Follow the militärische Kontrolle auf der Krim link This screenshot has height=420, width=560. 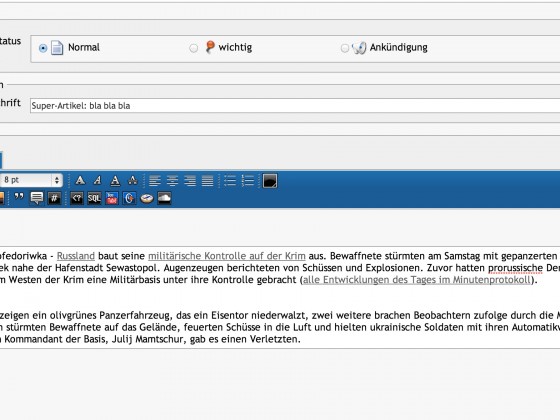[227, 256]
